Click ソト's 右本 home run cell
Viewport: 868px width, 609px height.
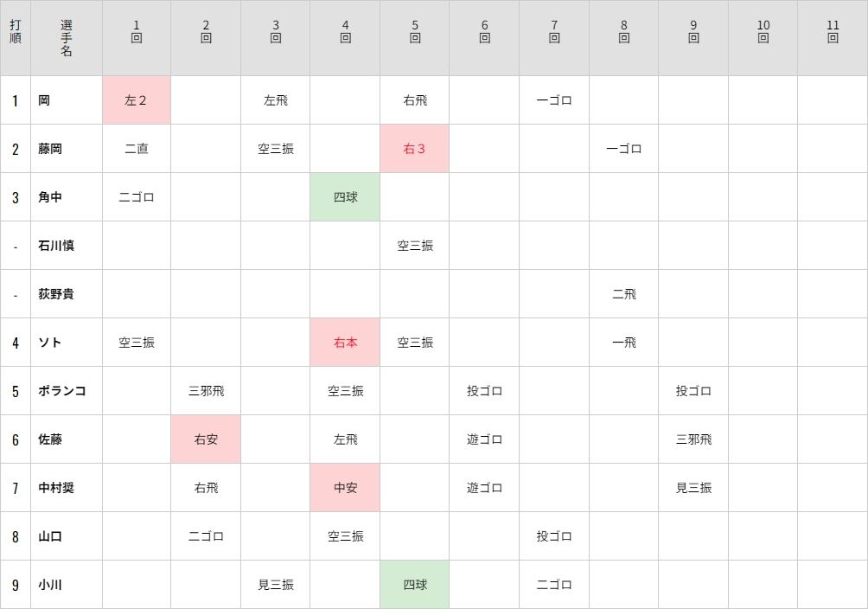coord(345,343)
